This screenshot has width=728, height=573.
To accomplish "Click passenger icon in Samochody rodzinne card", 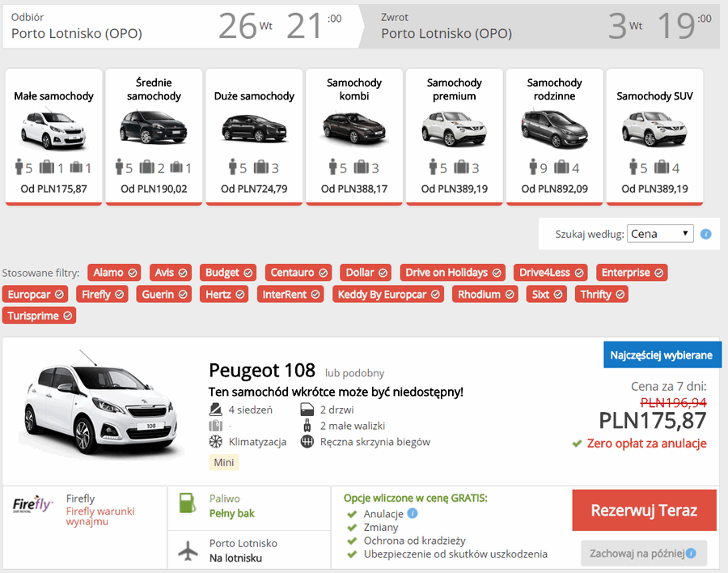I will click(533, 167).
